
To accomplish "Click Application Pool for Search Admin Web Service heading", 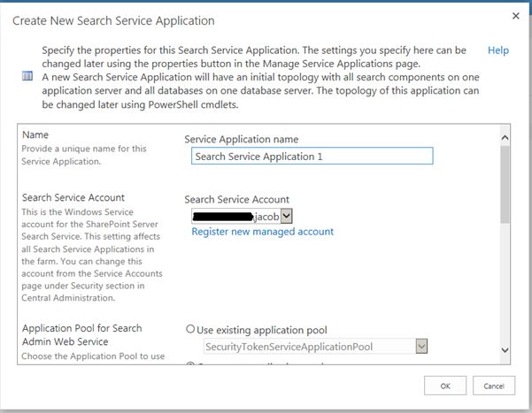I will pyautogui.click(x=81, y=334).
